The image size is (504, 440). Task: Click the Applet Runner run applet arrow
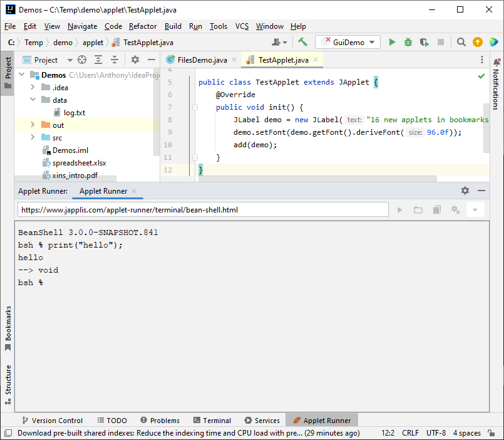(x=399, y=210)
